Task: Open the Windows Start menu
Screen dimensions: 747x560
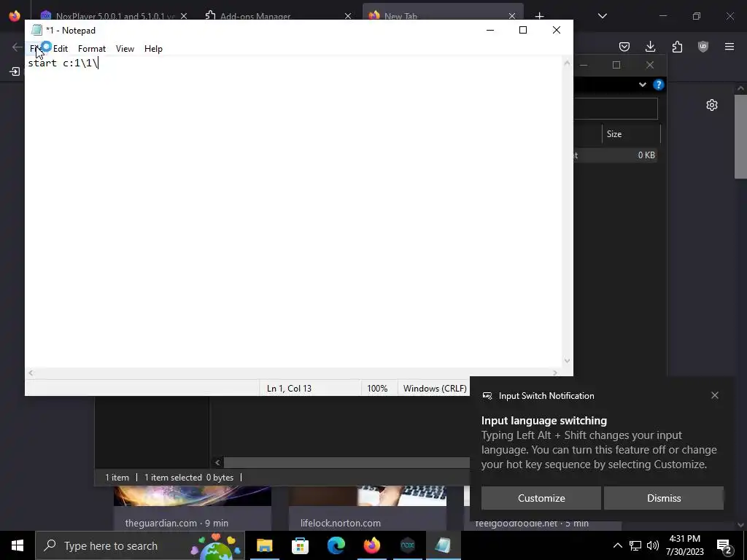Action: pos(18,545)
